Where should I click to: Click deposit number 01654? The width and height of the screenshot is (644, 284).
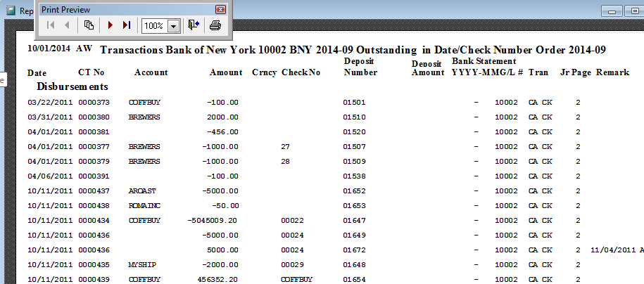pyautogui.click(x=354, y=280)
